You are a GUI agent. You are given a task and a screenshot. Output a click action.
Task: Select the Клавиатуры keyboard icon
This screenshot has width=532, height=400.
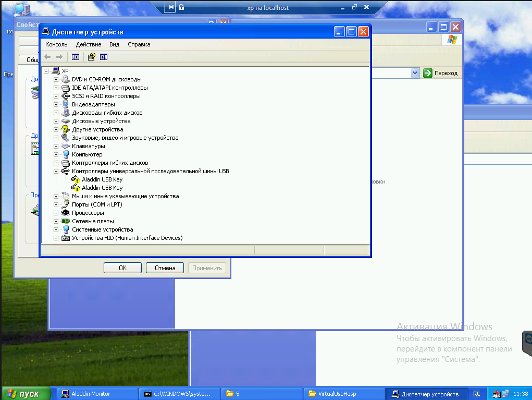click(x=66, y=146)
